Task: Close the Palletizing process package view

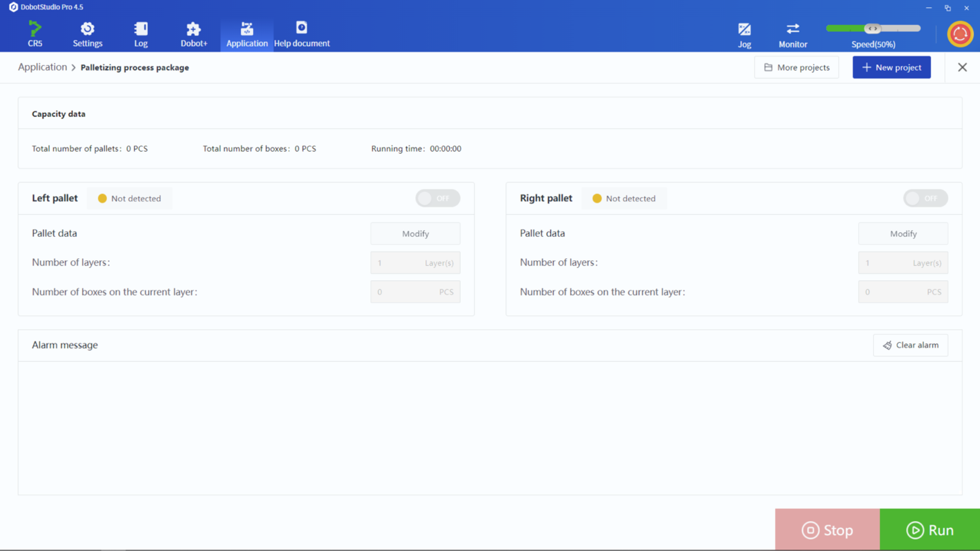Action: click(x=963, y=67)
